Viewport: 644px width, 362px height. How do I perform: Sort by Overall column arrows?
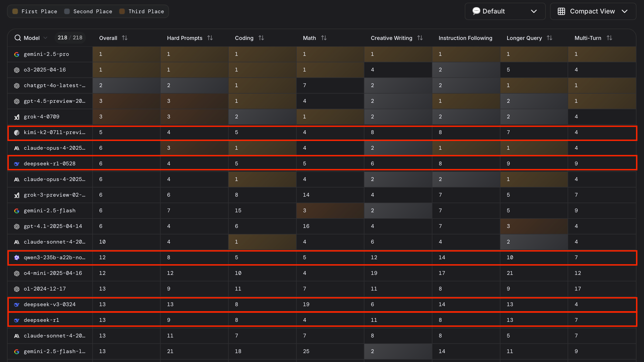point(124,38)
